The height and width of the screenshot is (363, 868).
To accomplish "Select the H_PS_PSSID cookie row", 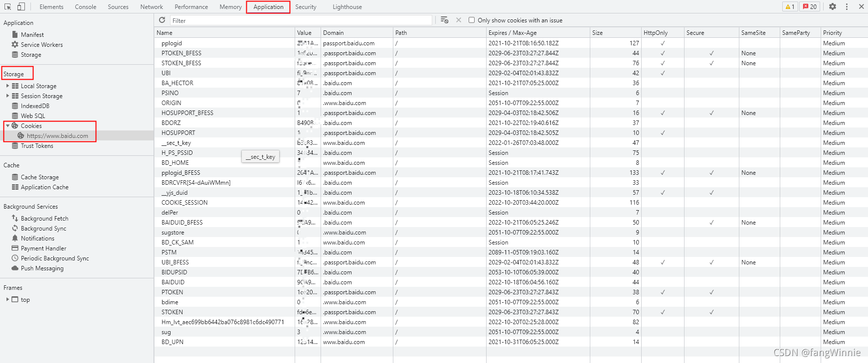I will tap(511, 153).
